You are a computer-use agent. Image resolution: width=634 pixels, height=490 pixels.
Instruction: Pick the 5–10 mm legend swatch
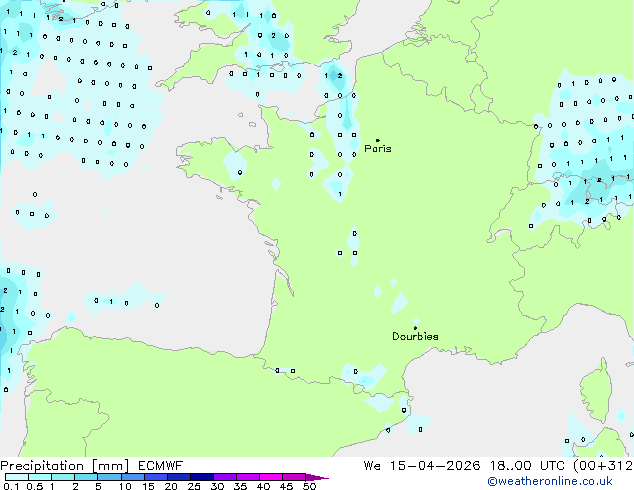pos(109,477)
